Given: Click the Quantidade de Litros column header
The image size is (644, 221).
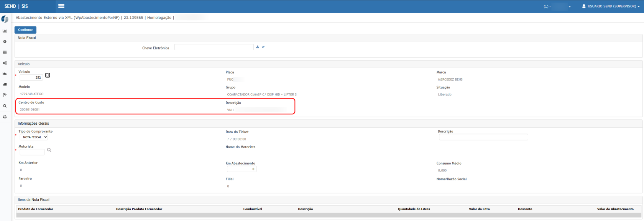Looking at the screenshot, I should click(414, 209).
